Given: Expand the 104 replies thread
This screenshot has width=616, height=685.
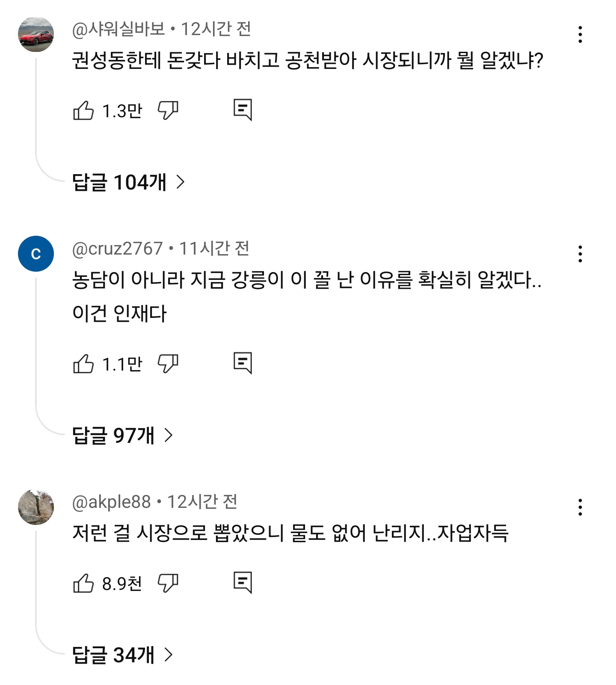Looking at the screenshot, I should coord(128,182).
